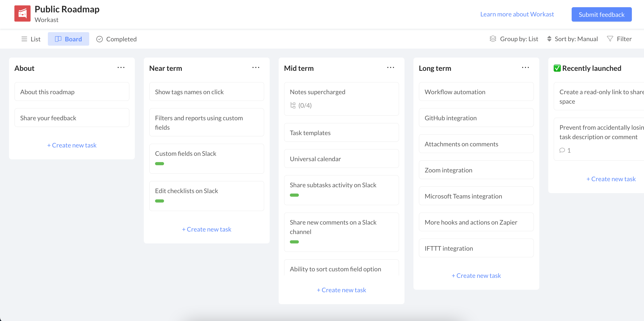Image resolution: width=644 pixels, height=321 pixels.
Task: Click the Workast logo icon
Action: point(22,13)
